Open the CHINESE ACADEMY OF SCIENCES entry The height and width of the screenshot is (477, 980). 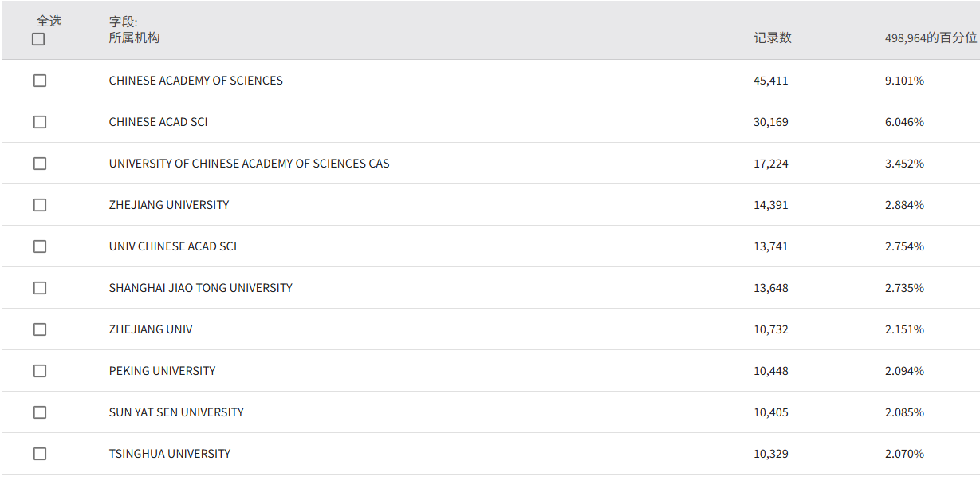pyautogui.click(x=195, y=81)
